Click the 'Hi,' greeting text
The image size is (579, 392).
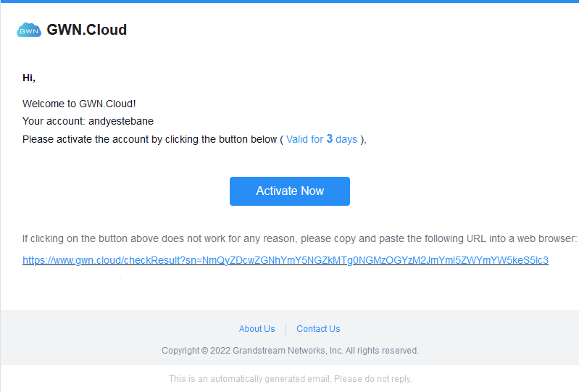pyautogui.click(x=29, y=78)
